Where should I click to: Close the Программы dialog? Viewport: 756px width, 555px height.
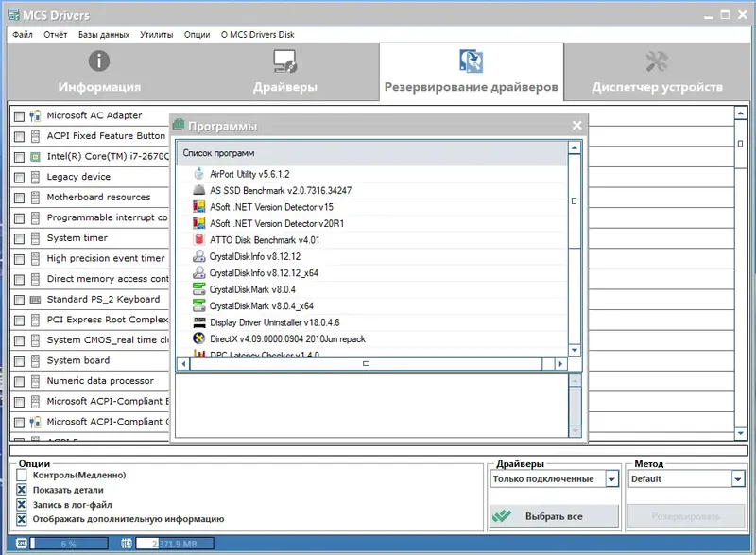pos(576,126)
